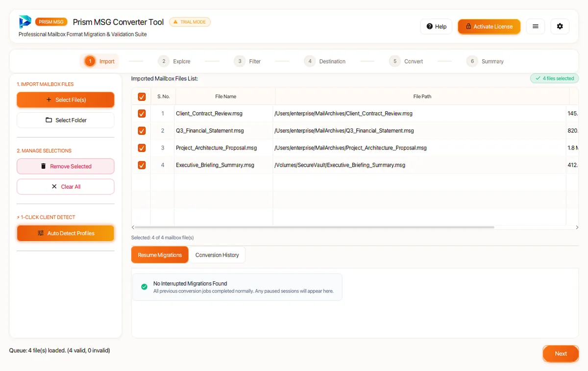The image size is (588, 371).
Task: Click the Selected: 4 of 4 mailbox file(s) text
Action: coord(162,238)
